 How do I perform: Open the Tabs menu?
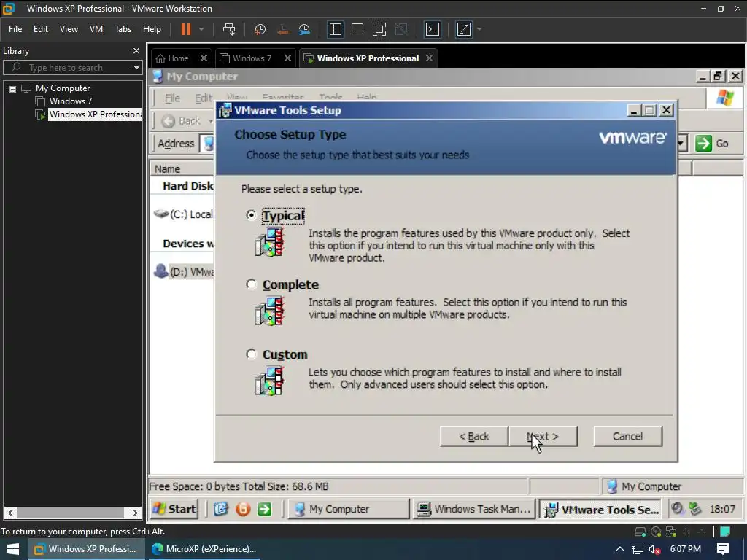coord(123,29)
